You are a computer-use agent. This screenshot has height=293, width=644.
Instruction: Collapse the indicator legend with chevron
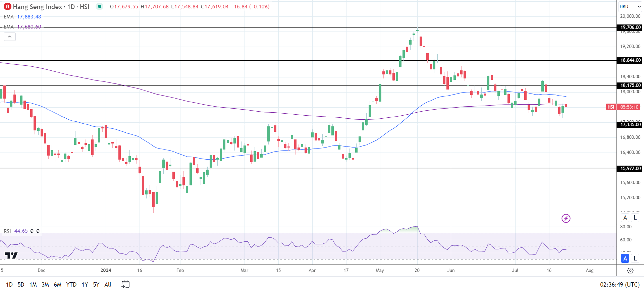click(10, 37)
